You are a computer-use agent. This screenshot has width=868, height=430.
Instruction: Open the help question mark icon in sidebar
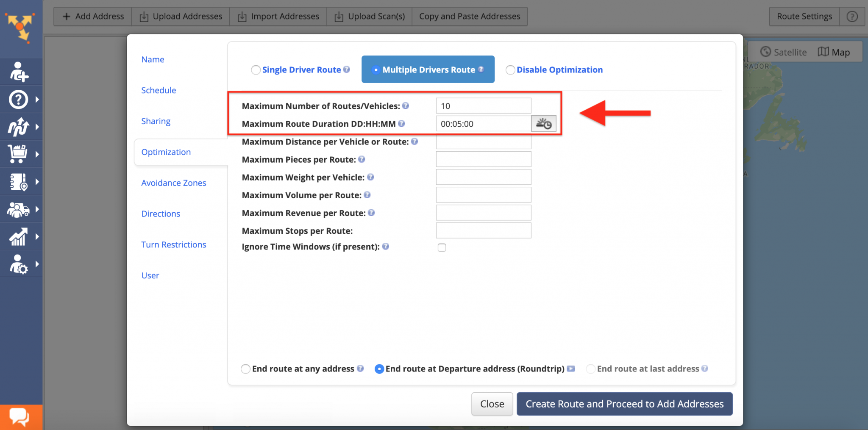(x=18, y=99)
